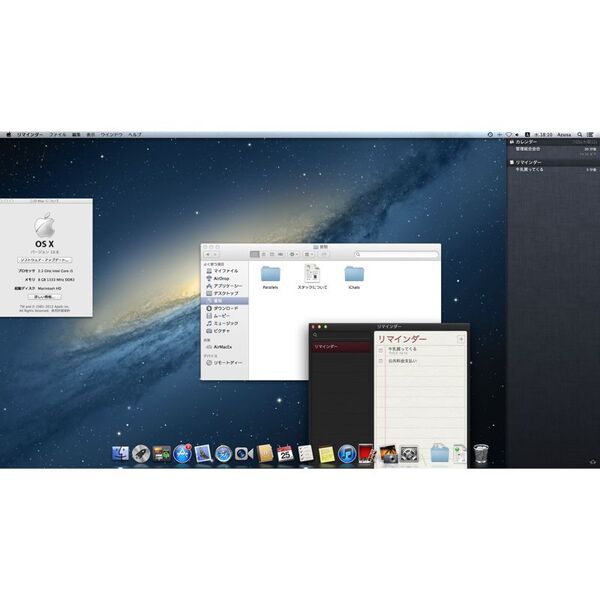Open Calendar showing 25 in Dock
This screenshot has width=600, height=600.
[285, 454]
